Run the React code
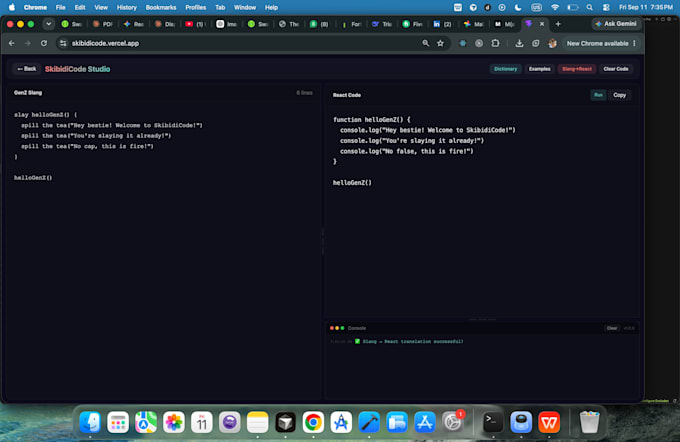Screen dimensions: 680x442 pyautogui.click(x=598, y=95)
